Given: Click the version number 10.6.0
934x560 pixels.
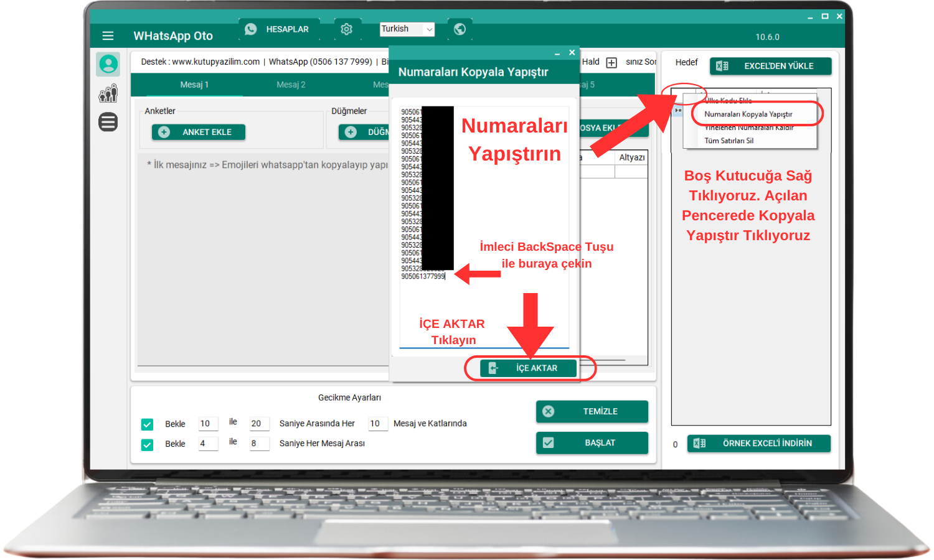Looking at the screenshot, I should [x=767, y=37].
